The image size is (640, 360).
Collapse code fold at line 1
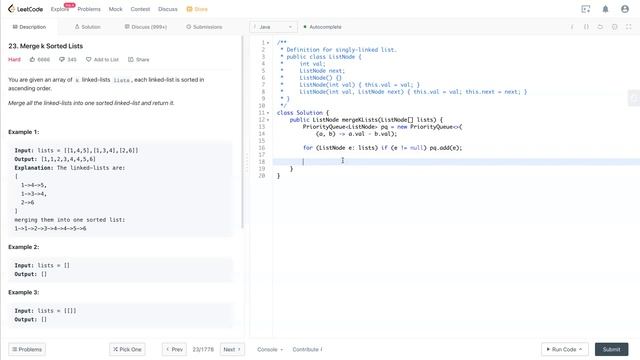[268, 42]
